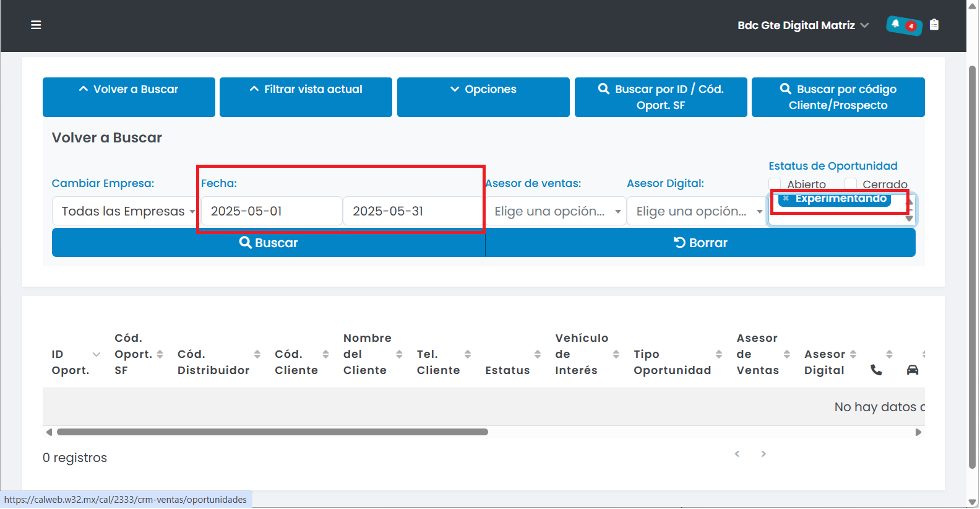Click start date field 2025-05-01
The height and width of the screenshot is (509, 980).
pyautogui.click(x=272, y=211)
